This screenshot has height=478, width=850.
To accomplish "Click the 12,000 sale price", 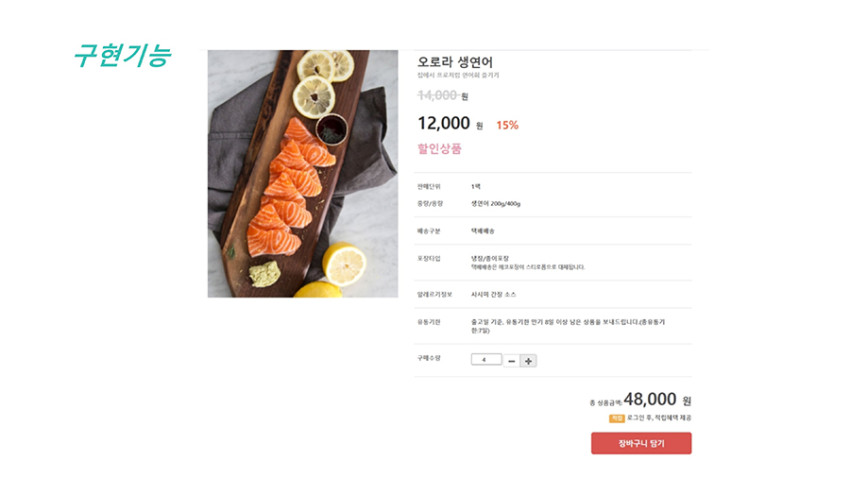I will click(443, 124).
